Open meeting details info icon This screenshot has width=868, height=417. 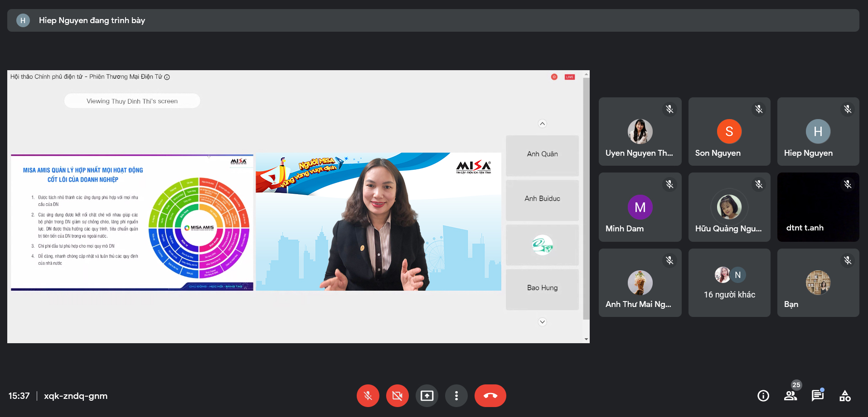click(763, 396)
